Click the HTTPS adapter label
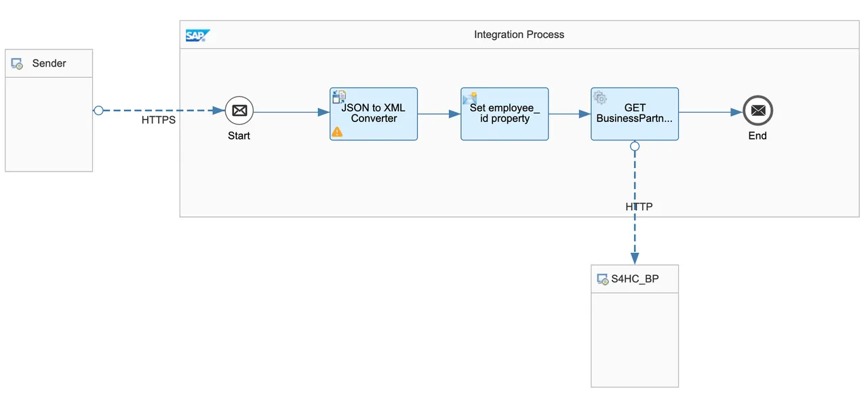The height and width of the screenshot is (406, 868). (159, 121)
